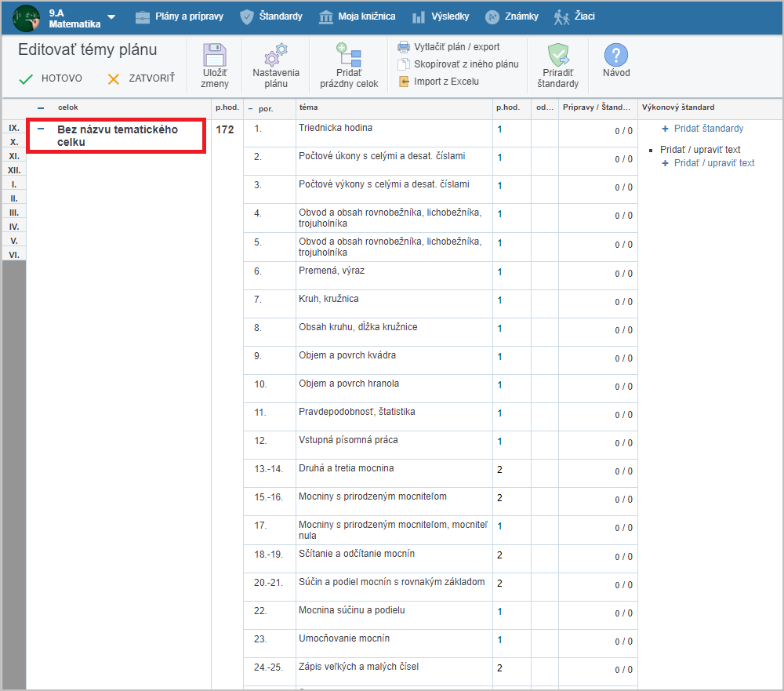Image resolution: width=784 pixels, height=691 pixels.
Task: Click Pridať prázdny celok icon
Action: (348, 56)
